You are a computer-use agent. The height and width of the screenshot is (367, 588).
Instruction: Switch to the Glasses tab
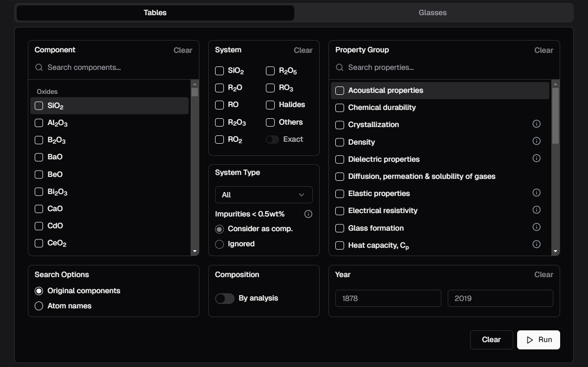click(433, 13)
